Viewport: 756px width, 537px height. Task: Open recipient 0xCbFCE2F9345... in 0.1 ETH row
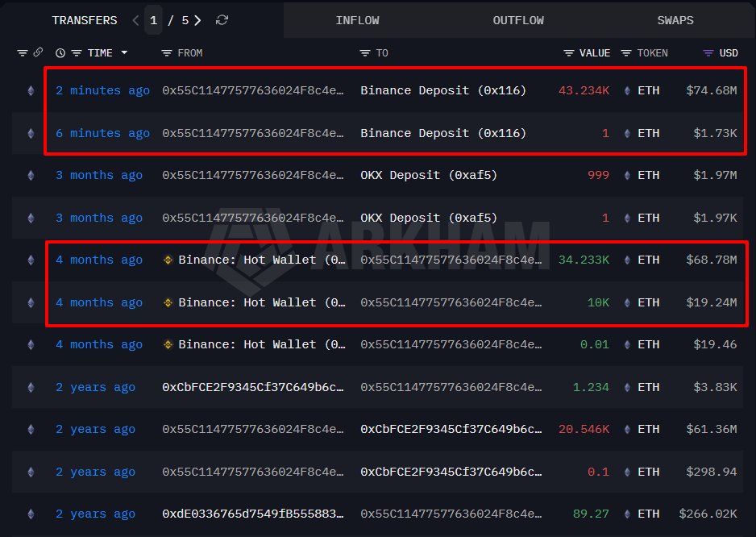pyautogui.click(x=451, y=472)
